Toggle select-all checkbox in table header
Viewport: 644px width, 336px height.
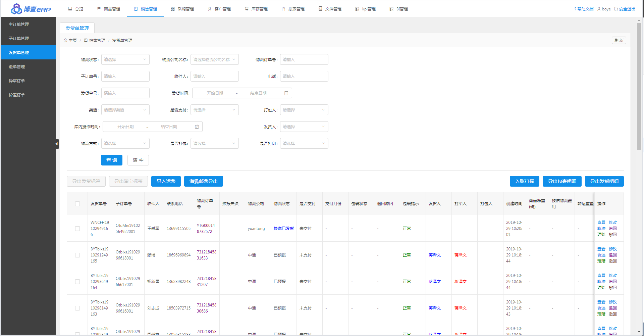pyautogui.click(x=77, y=204)
